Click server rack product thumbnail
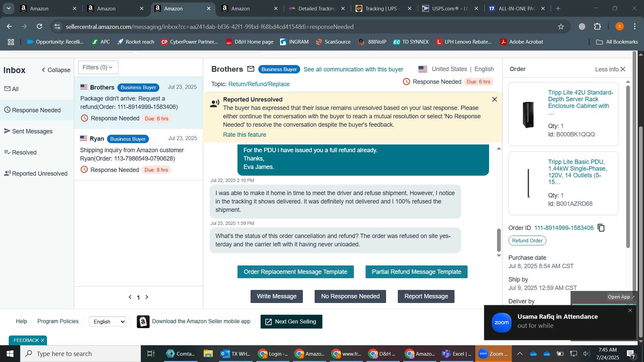This screenshot has height=362, width=644. (x=528, y=114)
